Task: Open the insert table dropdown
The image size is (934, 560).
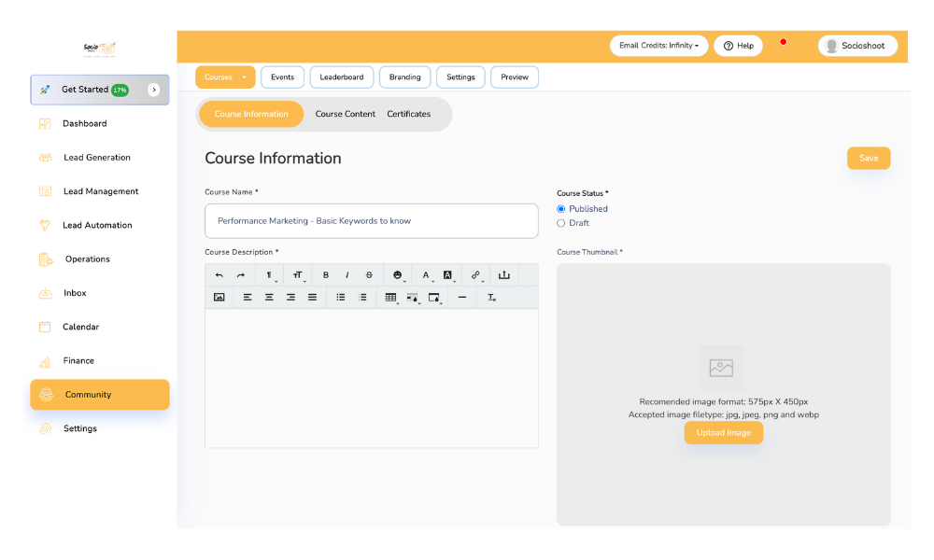Action: (391, 298)
